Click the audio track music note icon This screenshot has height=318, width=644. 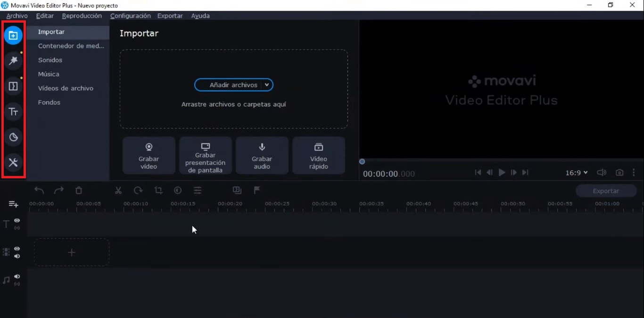pyautogui.click(x=6, y=280)
